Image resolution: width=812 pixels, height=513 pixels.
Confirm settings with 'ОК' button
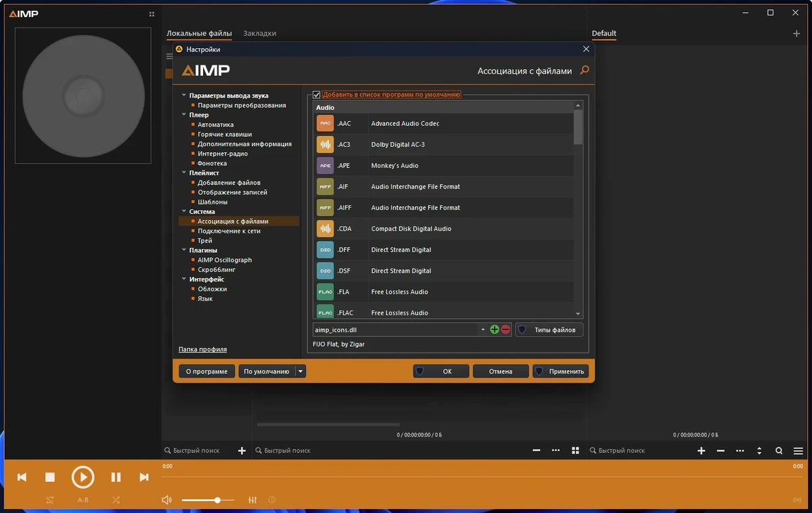(441, 371)
